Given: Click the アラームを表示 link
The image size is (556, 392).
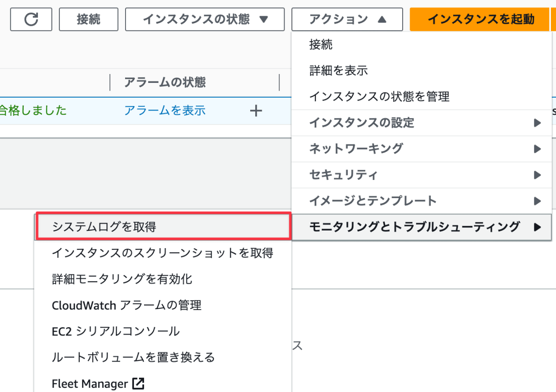Looking at the screenshot, I should click(164, 111).
